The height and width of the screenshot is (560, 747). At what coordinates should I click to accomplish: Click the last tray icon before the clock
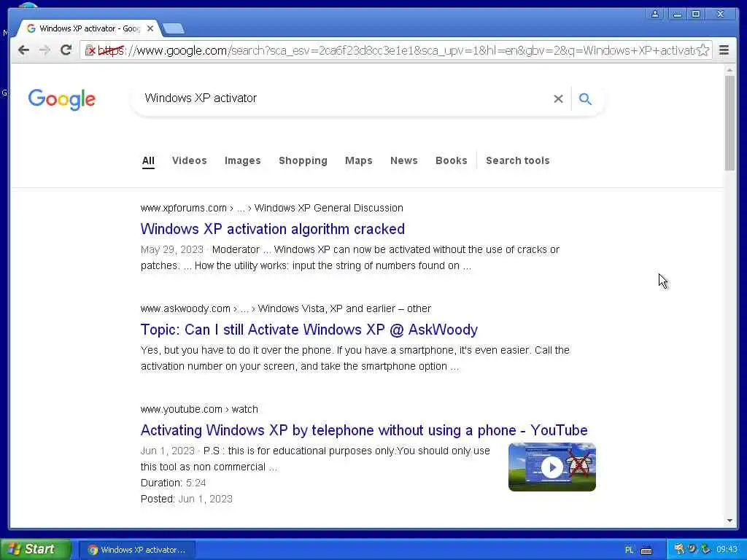705,549
